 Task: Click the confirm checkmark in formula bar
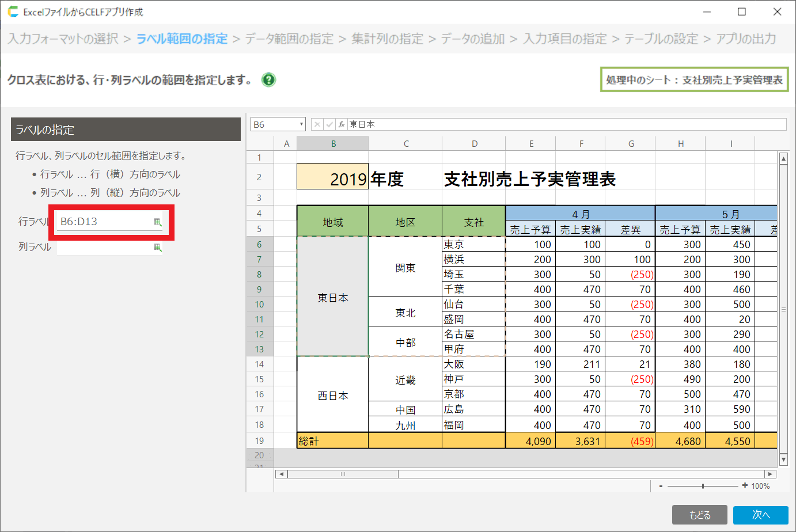[x=329, y=124]
